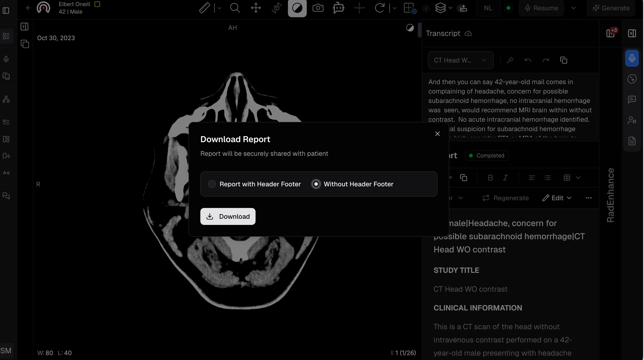Screen dimensions: 644x360
Task: Expand the series panel toggle
Action: (25, 27)
